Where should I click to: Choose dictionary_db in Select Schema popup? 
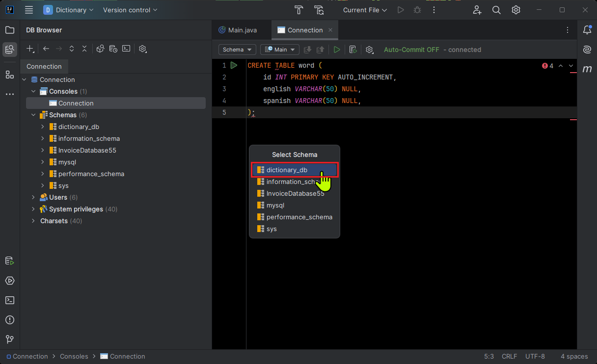(287, 170)
